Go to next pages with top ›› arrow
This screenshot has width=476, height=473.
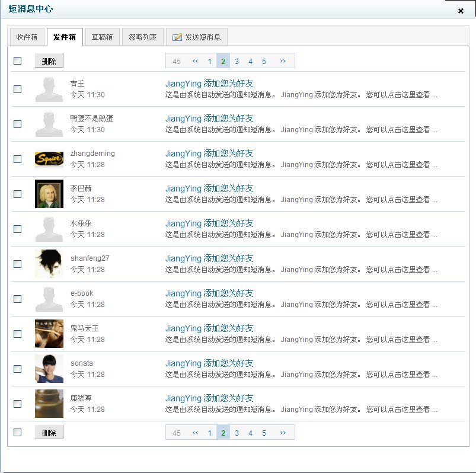click(x=283, y=61)
